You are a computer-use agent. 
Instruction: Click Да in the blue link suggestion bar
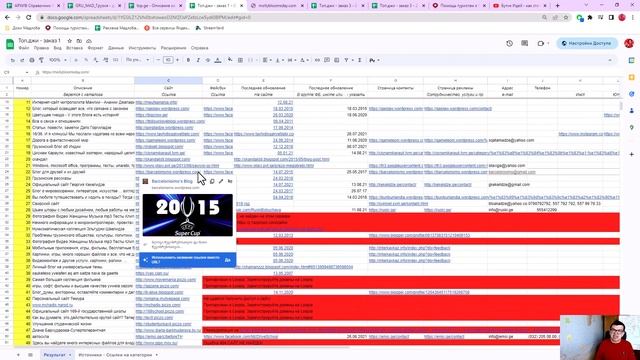(227, 260)
